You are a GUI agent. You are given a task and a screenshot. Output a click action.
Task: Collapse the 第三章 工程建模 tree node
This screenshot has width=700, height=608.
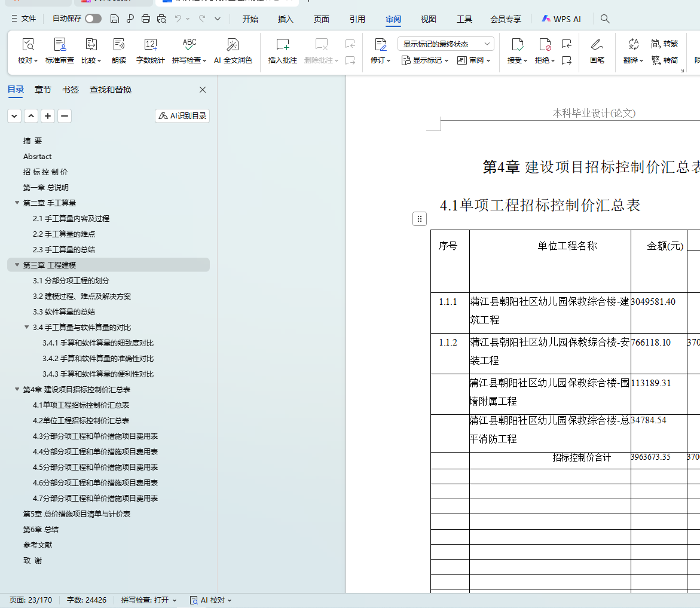click(x=17, y=265)
